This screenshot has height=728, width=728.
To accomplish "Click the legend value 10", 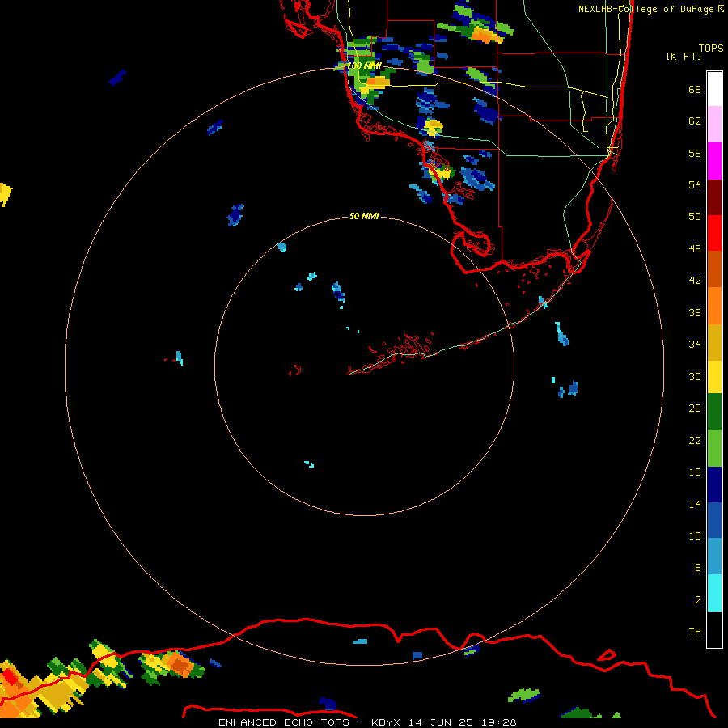I will [695, 535].
